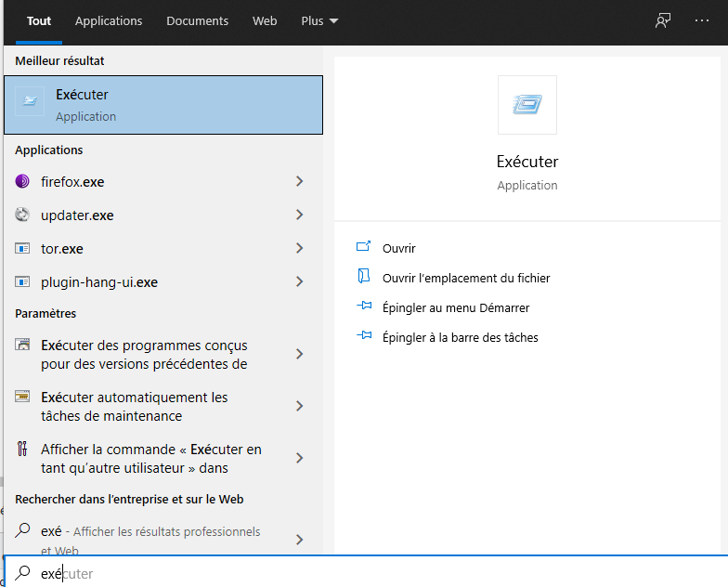The image size is (728, 587).
Task: Select exé - Afficher les résultats professionnels
Action: (163, 535)
